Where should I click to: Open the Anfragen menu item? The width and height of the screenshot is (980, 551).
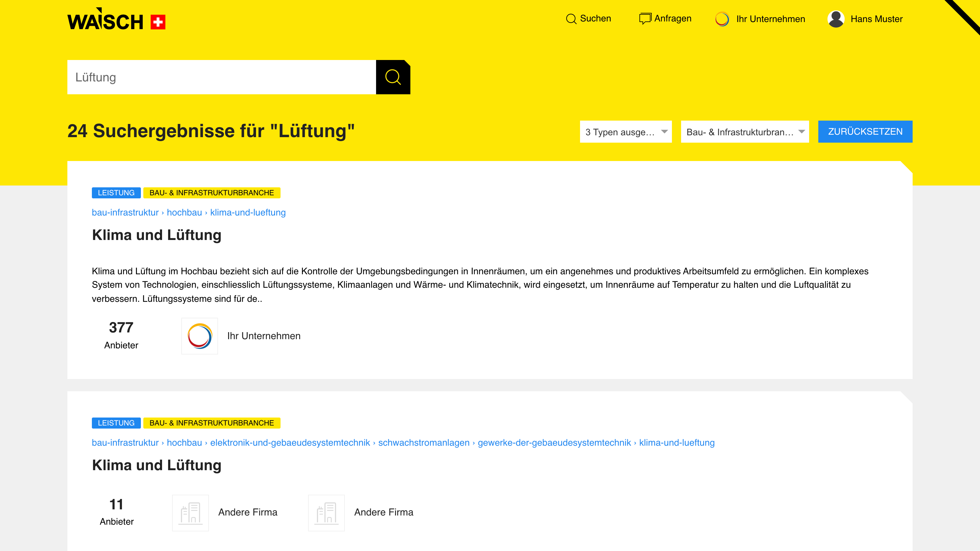(665, 19)
